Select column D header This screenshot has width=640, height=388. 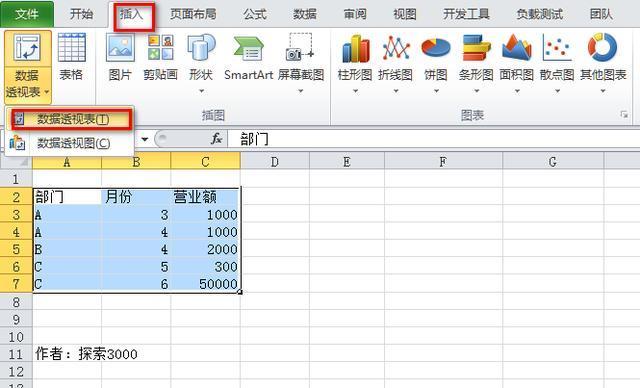point(275,162)
